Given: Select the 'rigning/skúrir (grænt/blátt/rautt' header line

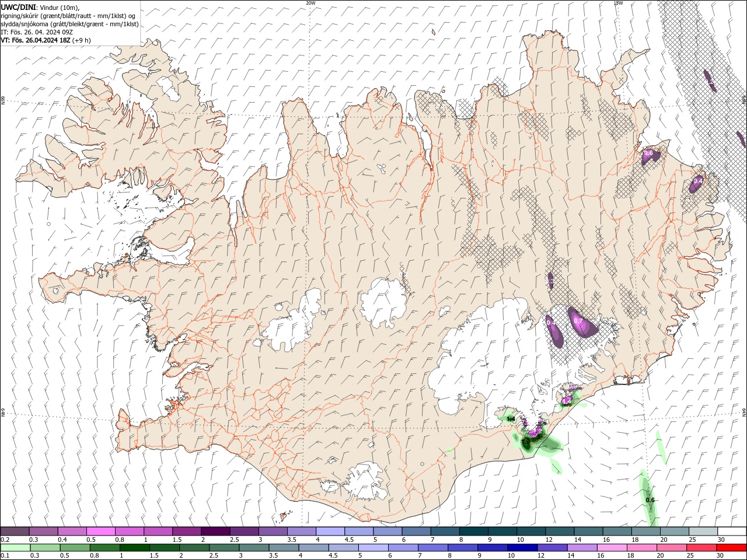Looking at the screenshot, I should point(69,16).
